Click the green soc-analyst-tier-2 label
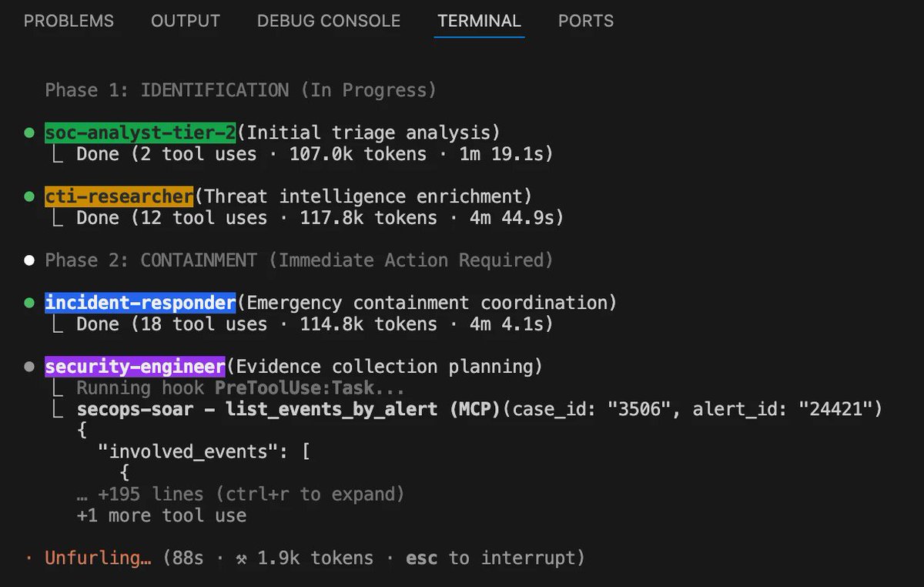This screenshot has width=924, height=587. point(140,132)
